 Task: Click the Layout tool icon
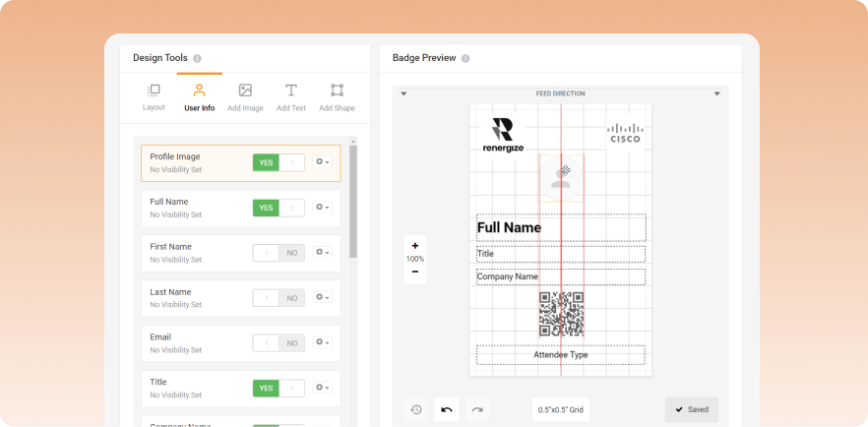click(x=154, y=91)
